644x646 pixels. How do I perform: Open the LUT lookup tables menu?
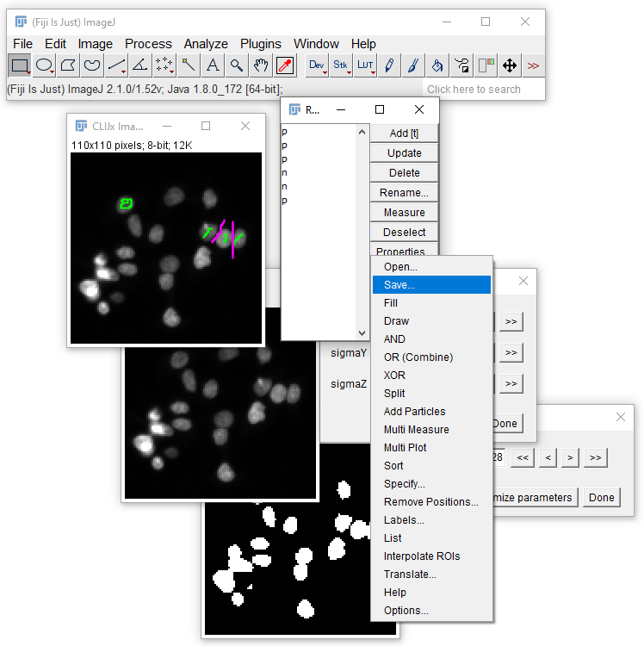[365, 65]
